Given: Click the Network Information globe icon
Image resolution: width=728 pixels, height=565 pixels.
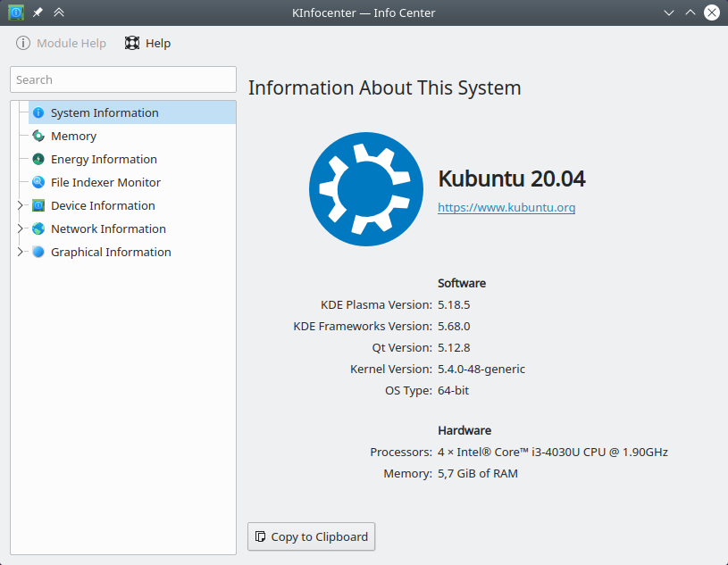Looking at the screenshot, I should pos(38,229).
